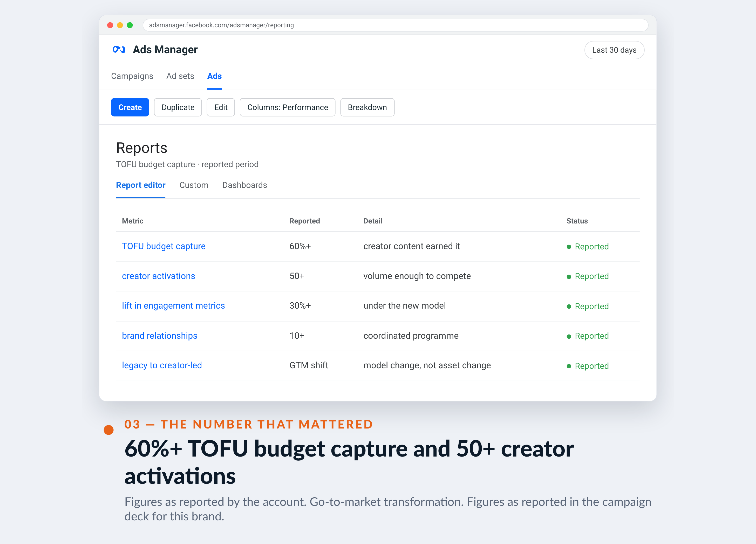Select the Report editor tab
The width and height of the screenshot is (756, 544).
tap(141, 185)
